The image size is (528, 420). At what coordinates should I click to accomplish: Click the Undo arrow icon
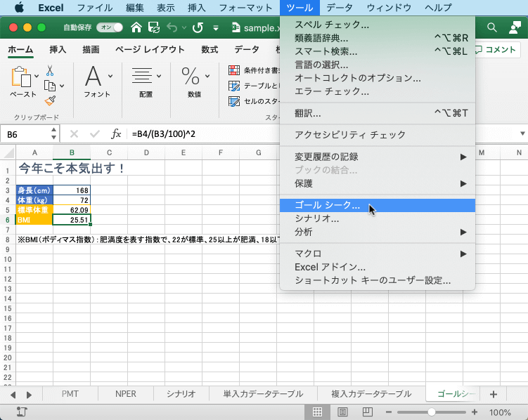[x=172, y=27]
